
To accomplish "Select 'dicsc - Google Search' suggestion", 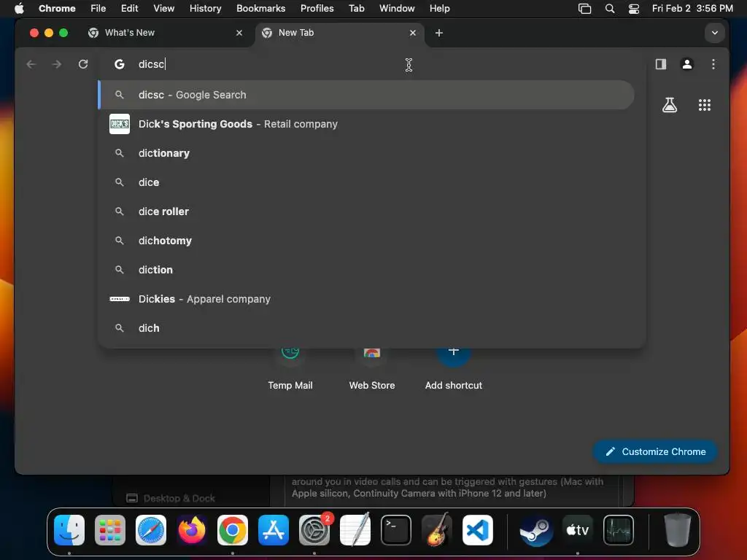I will [366, 95].
